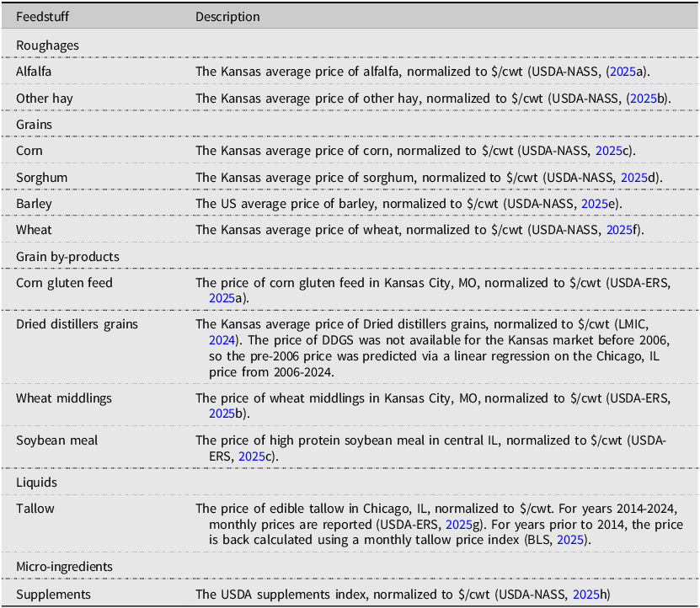The width and height of the screenshot is (700, 608).
Task: Select the Roughages section heading
Action: click(x=47, y=45)
